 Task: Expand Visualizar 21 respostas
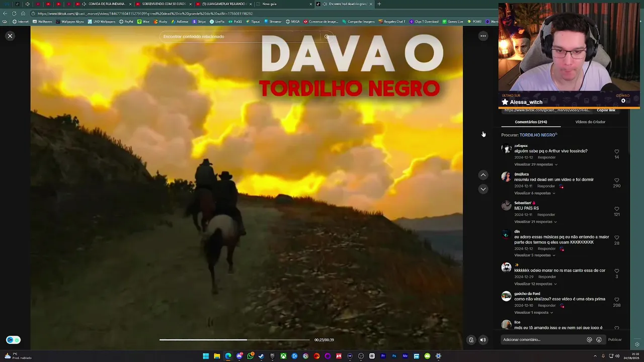click(535, 222)
